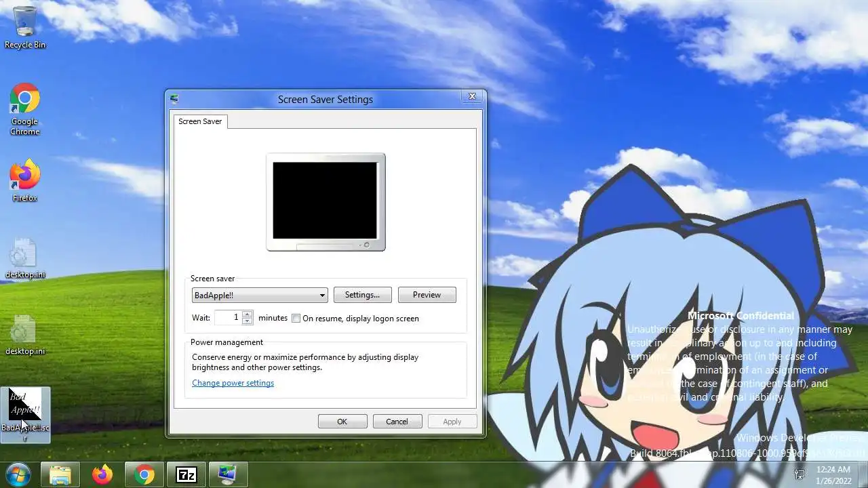
Task: Open 7-Zip from the taskbar
Action: tap(186, 475)
